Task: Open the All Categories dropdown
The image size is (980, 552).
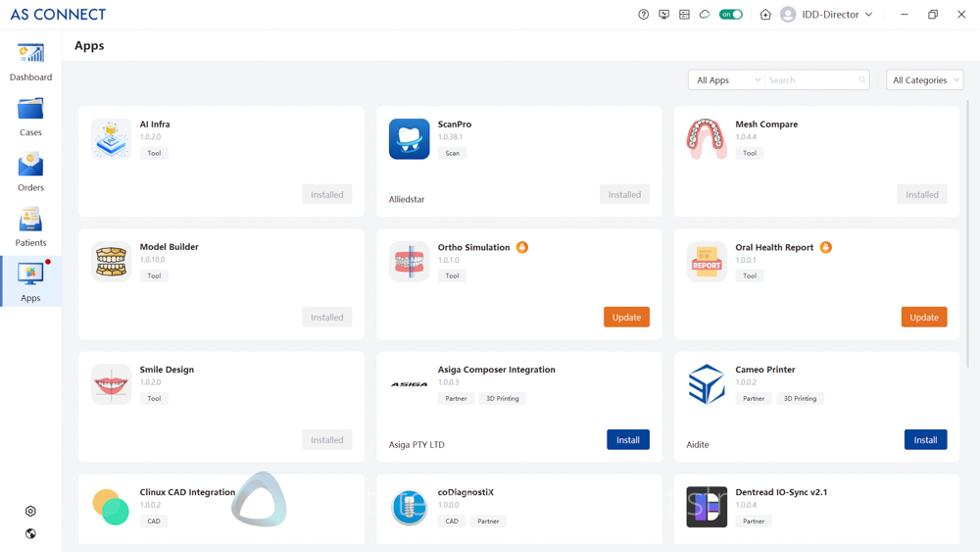Action: (x=925, y=80)
